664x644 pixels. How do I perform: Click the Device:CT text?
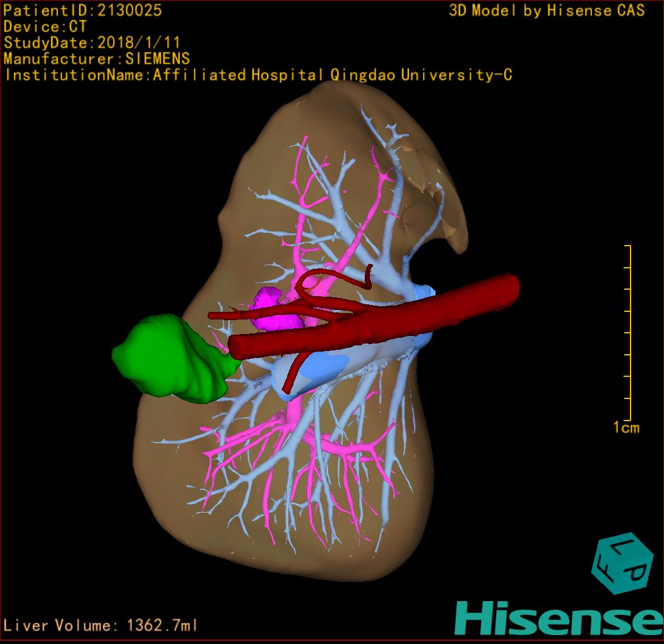45,27
